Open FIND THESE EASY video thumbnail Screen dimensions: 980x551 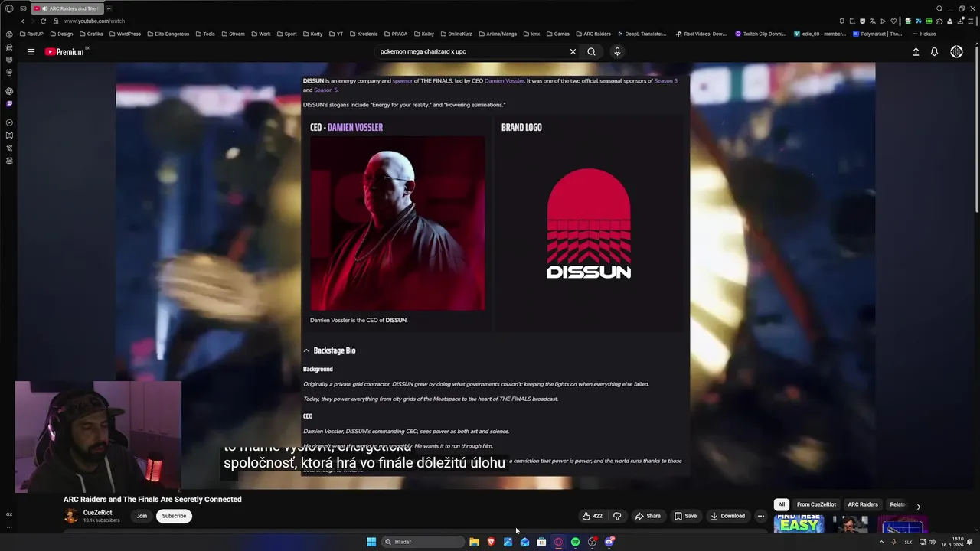coord(799,523)
